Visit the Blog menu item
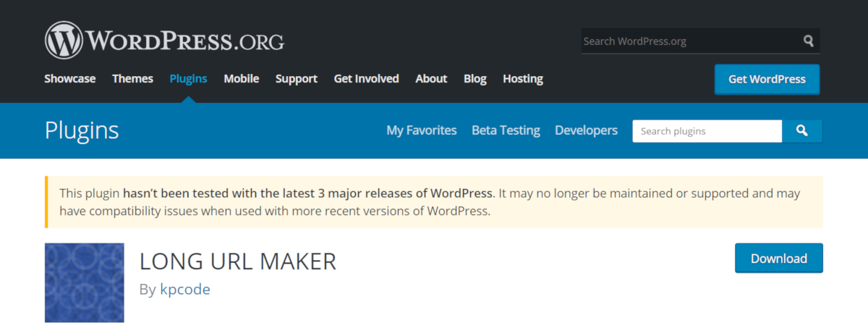This screenshot has height=326, width=868. [475, 79]
